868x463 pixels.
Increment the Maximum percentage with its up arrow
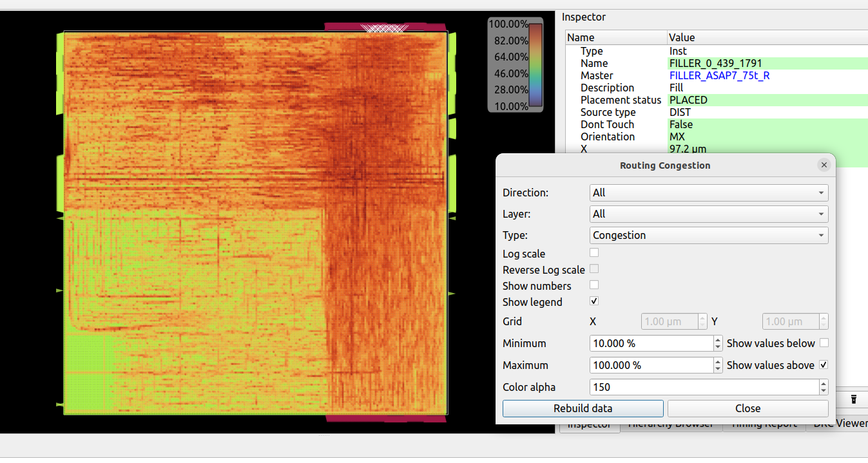point(717,362)
